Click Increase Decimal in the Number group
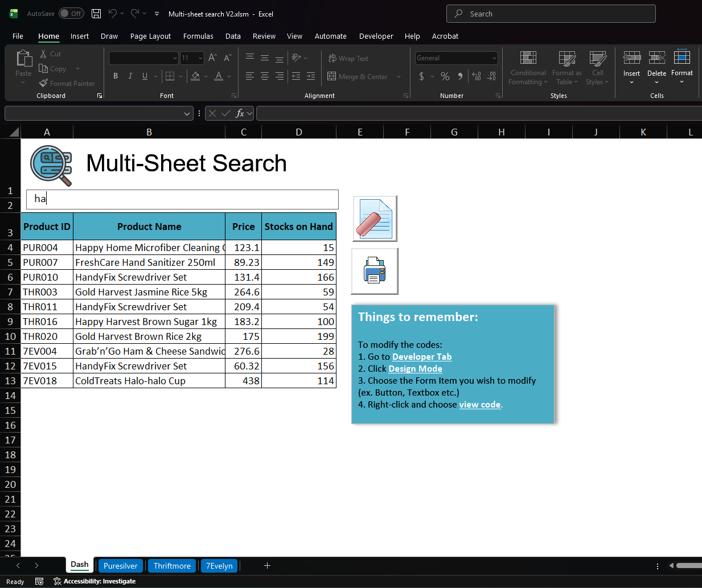This screenshot has height=588, width=702. tap(476, 75)
